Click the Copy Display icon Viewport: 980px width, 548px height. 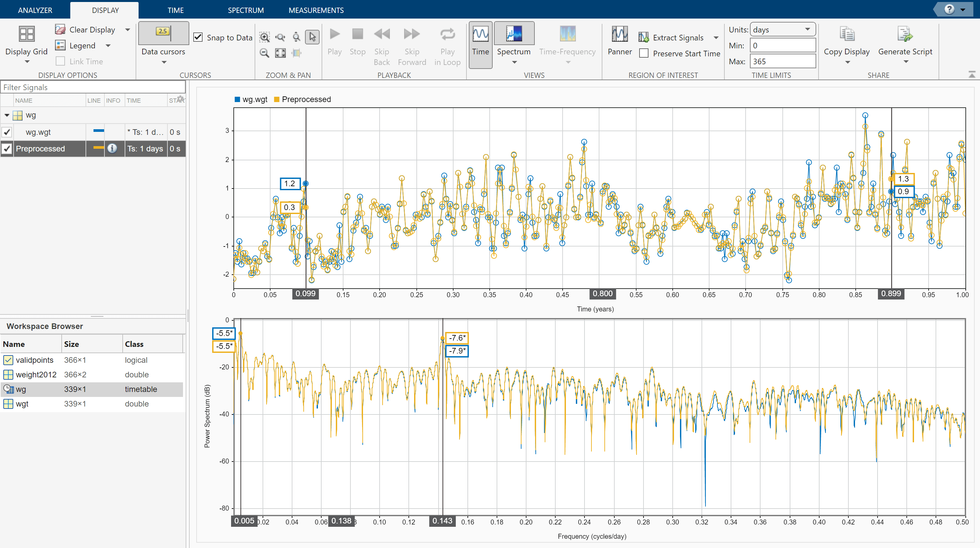(846, 34)
